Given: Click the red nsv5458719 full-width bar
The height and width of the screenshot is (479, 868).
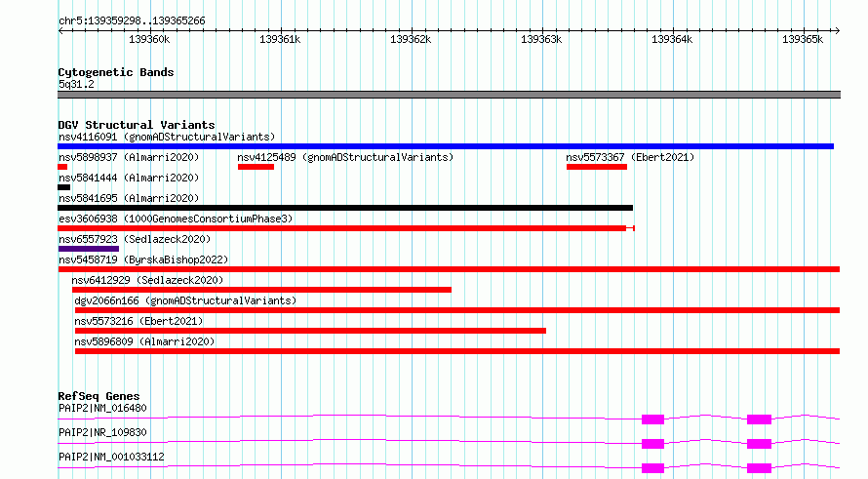Looking at the screenshot, I should (449, 269).
